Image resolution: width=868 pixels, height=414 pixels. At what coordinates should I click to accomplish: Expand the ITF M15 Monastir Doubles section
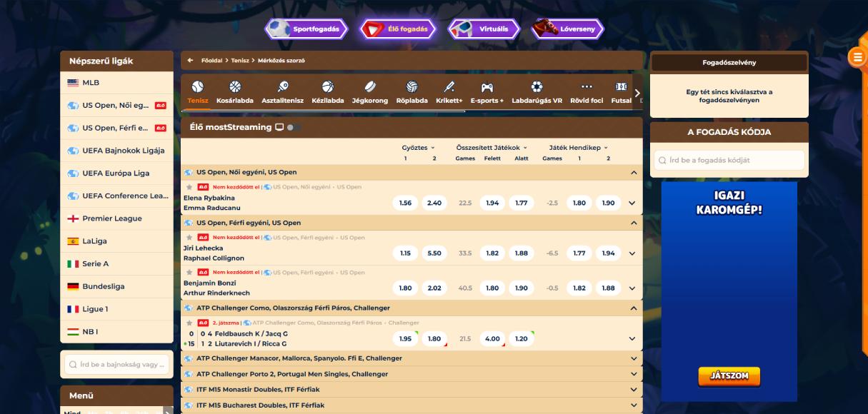pyautogui.click(x=633, y=390)
